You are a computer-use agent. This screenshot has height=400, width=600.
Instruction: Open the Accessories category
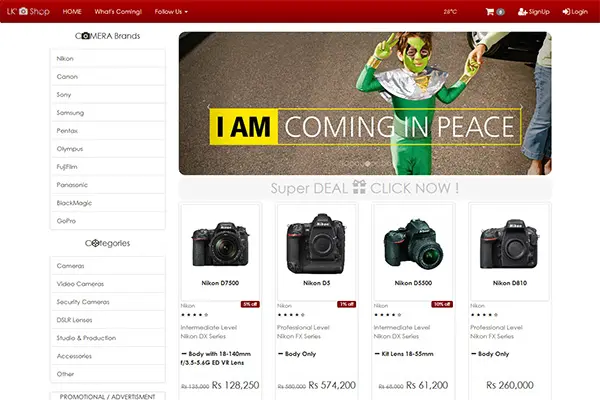click(x=108, y=356)
